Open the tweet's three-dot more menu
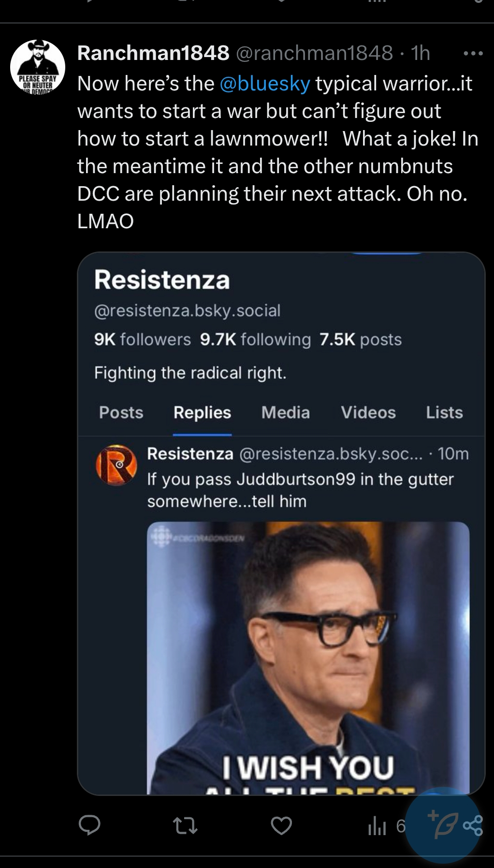 [473, 53]
